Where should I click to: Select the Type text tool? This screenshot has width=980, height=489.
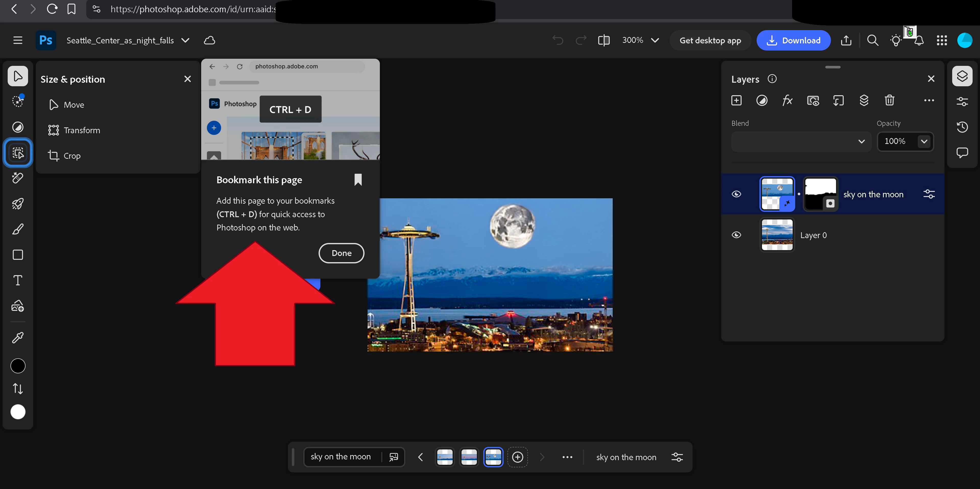pos(18,280)
